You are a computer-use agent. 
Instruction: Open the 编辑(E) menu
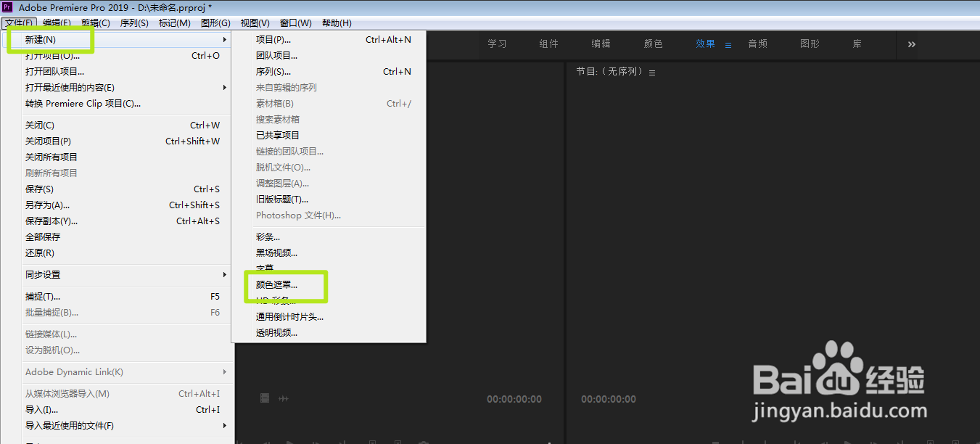point(57,23)
